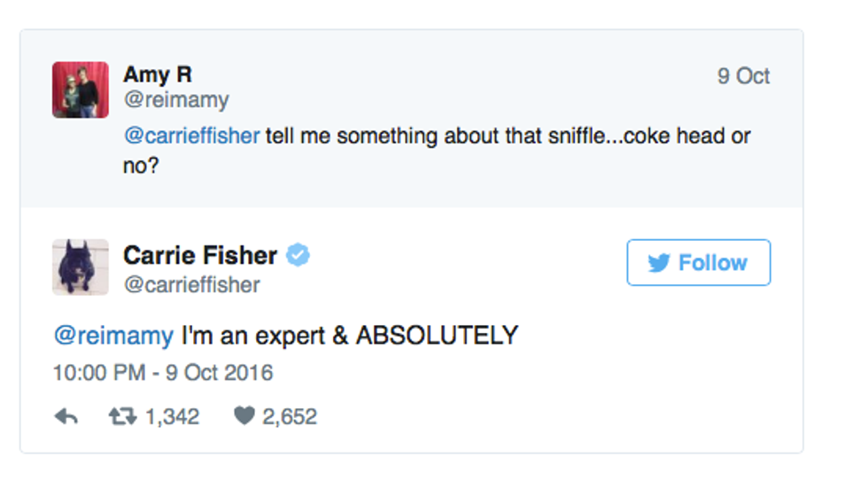
Task: Like the tweet with the heart icon
Action: click(x=244, y=416)
